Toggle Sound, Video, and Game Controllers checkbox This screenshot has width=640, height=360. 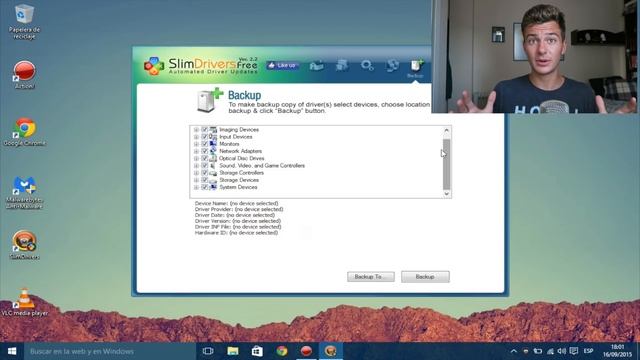205,165
